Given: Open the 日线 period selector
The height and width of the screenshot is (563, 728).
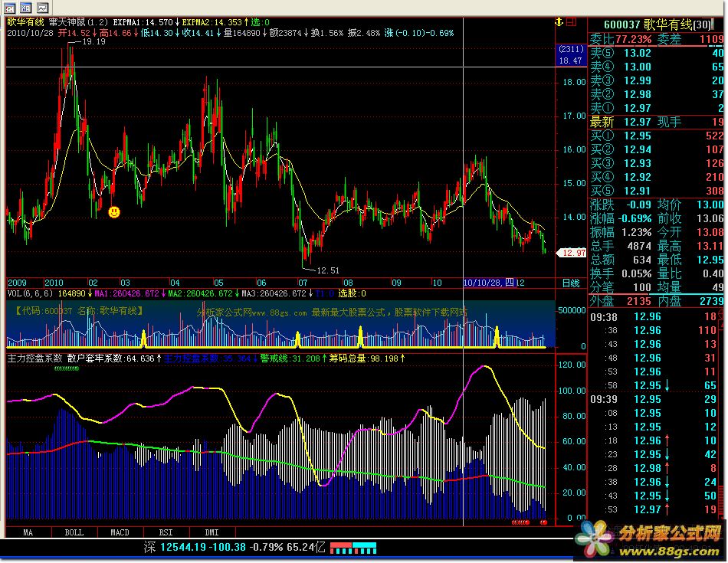Looking at the screenshot, I should (x=571, y=283).
